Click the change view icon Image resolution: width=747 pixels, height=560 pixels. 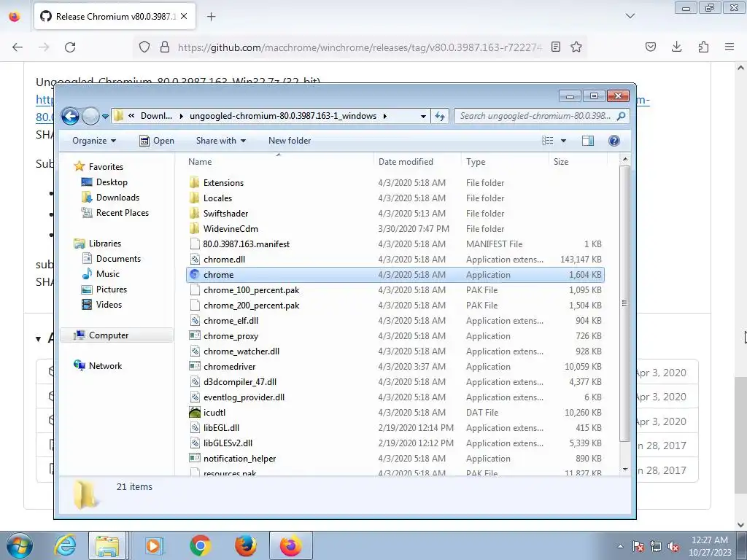548,141
